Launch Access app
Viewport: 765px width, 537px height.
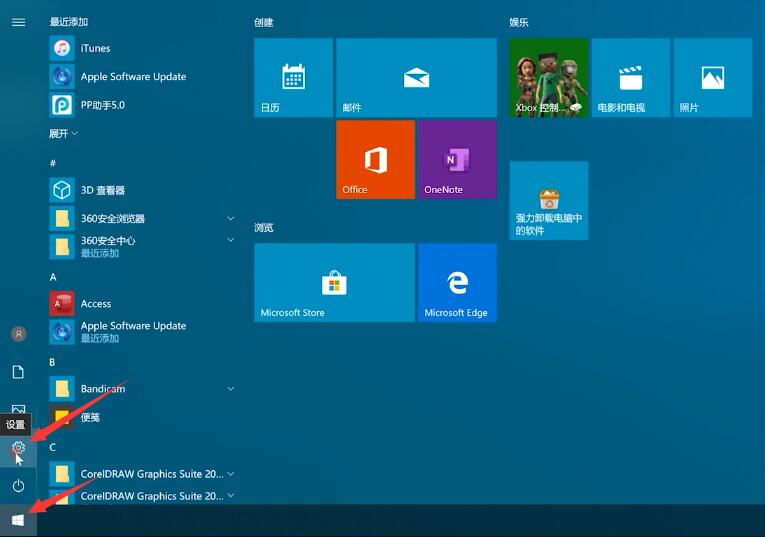pos(141,304)
